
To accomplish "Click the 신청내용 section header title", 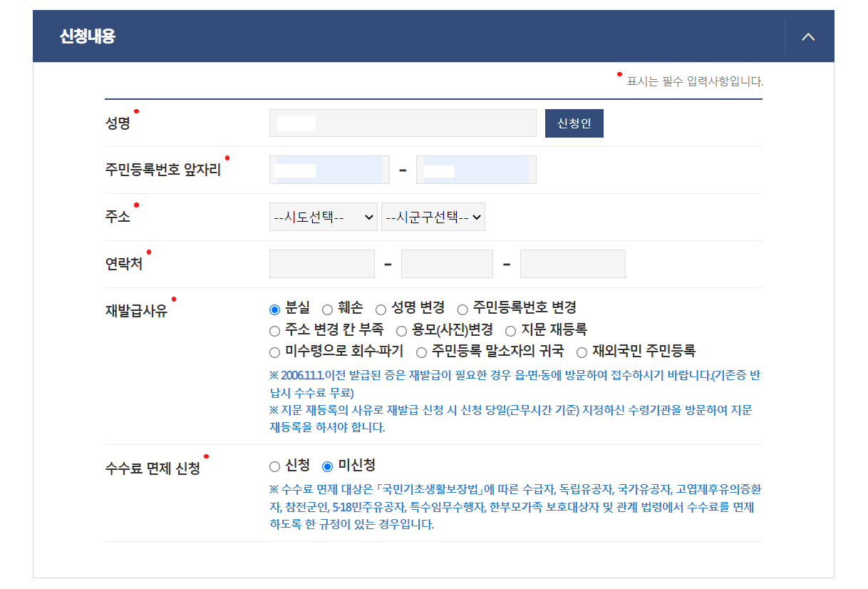I will pos(88,36).
